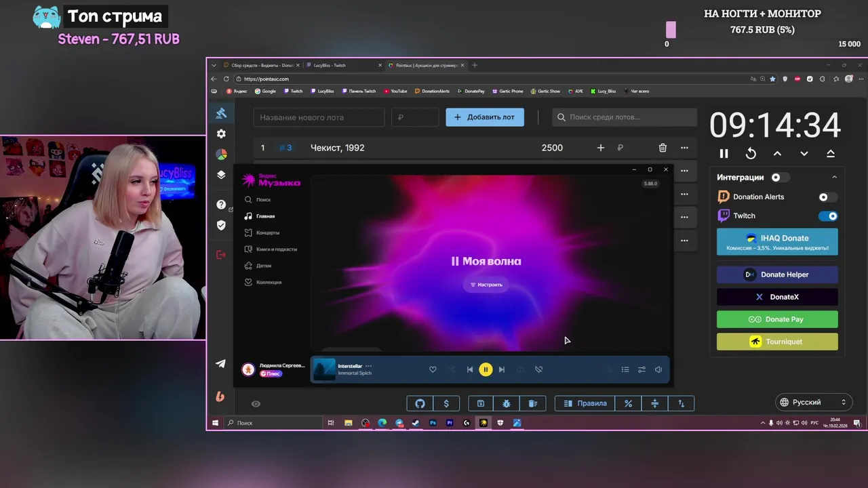Click the save icon in bottom toolbar
The height and width of the screenshot is (488, 868).
(481, 403)
